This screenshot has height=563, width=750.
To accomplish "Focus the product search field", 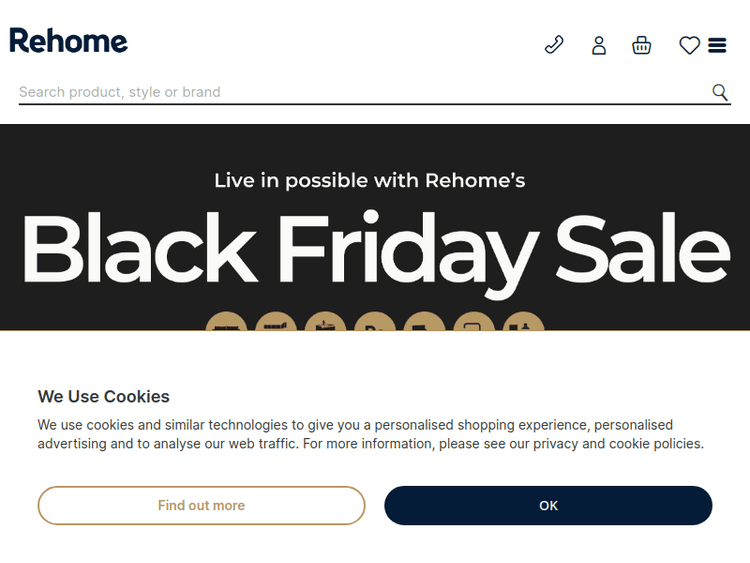I will pyautogui.click(x=360, y=92).
